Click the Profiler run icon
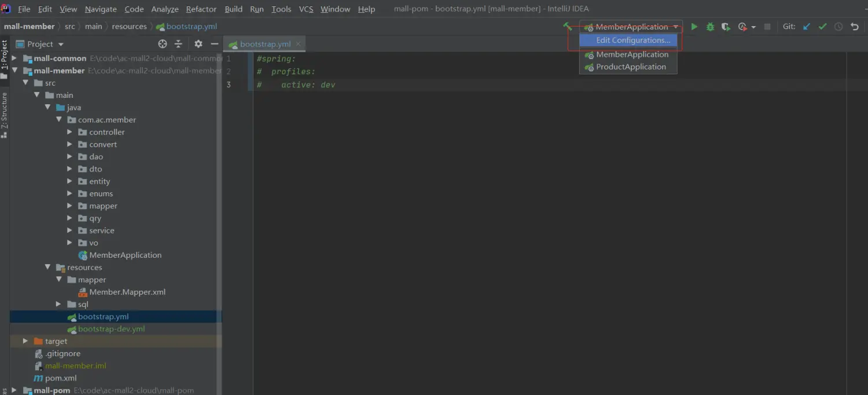The height and width of the screenshot is (395, 868). coord(742,27)
